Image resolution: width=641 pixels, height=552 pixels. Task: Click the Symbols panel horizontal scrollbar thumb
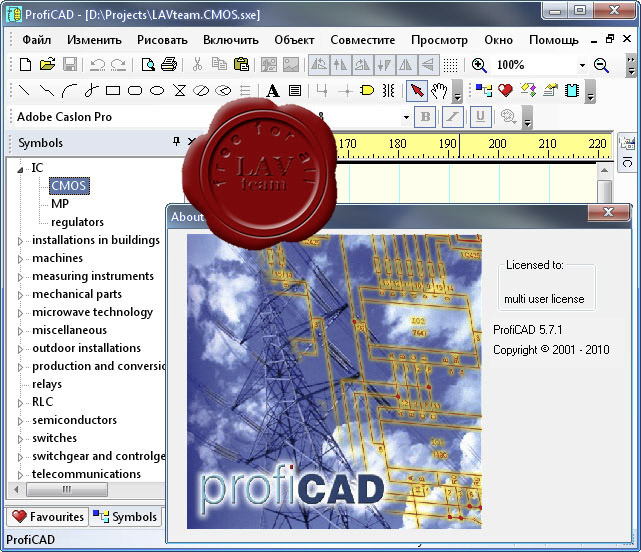tap(67, 489)
